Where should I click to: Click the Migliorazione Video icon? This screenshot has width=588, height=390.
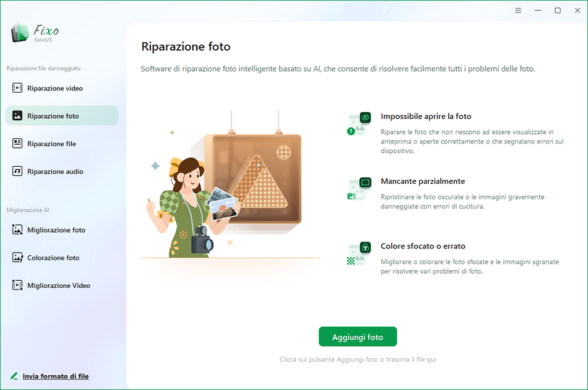17,285
